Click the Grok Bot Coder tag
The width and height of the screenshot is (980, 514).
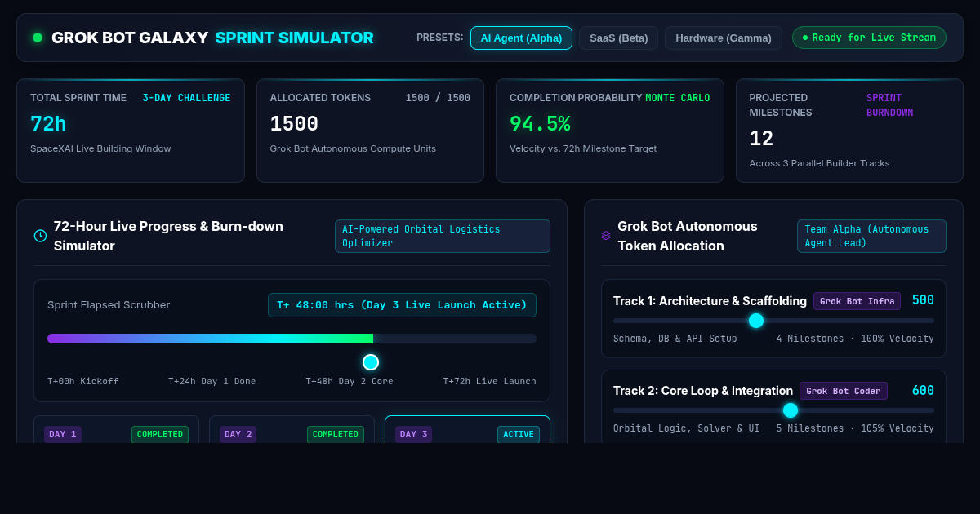[x=843, y=391]
